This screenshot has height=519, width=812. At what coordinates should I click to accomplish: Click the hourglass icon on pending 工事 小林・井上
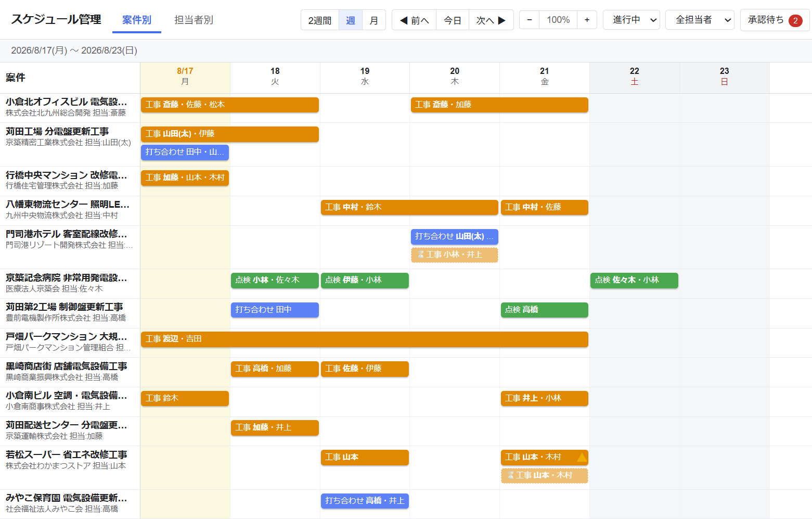421,255
